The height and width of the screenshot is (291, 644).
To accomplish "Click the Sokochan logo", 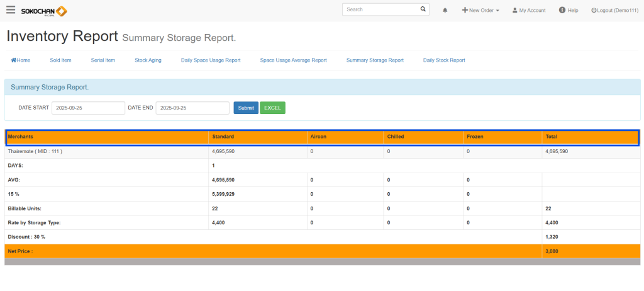I will (x=44, y=11).
